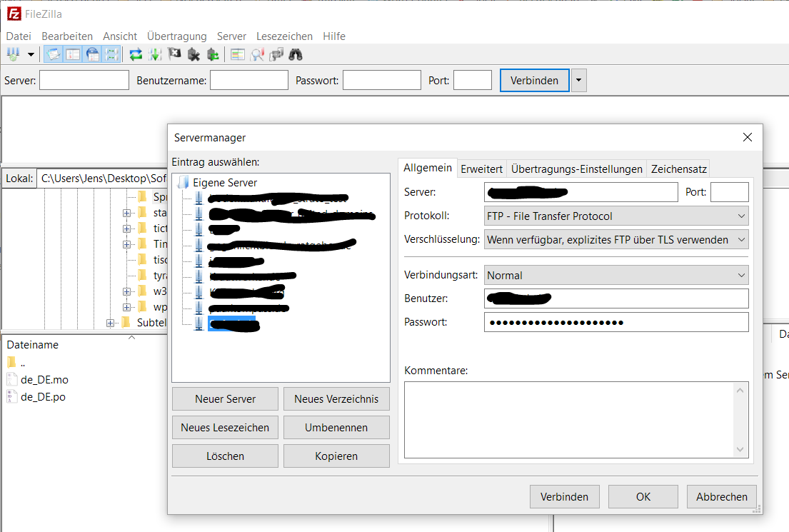The image size is (789, 532).
Task: Expand the Subtel folder in local tree
Action: [110, 323]
